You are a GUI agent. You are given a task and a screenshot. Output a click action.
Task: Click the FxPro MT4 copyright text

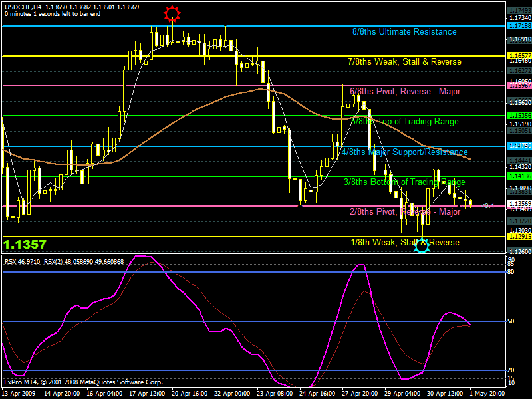point(84,382)
